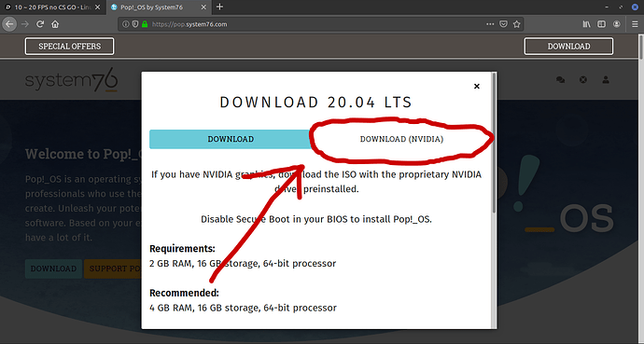Open the SPECIAL OFFERS banner button
This screenshot has width=644, height=344.
pyautogui.click(x=69, y=47)
